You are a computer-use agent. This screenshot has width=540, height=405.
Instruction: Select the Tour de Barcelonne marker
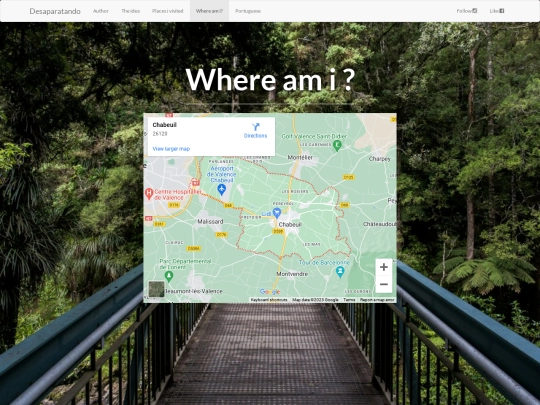tap(340, 272)
